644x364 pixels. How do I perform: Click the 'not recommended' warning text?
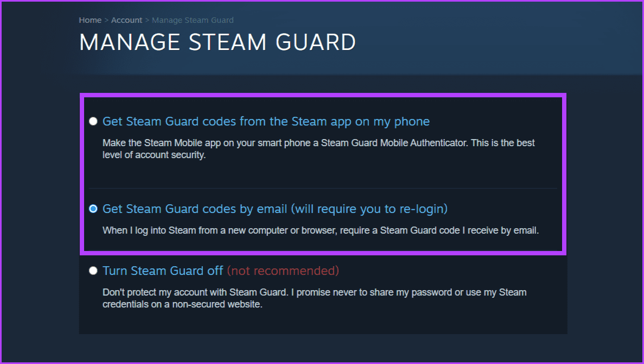click(x=283, y=270)
